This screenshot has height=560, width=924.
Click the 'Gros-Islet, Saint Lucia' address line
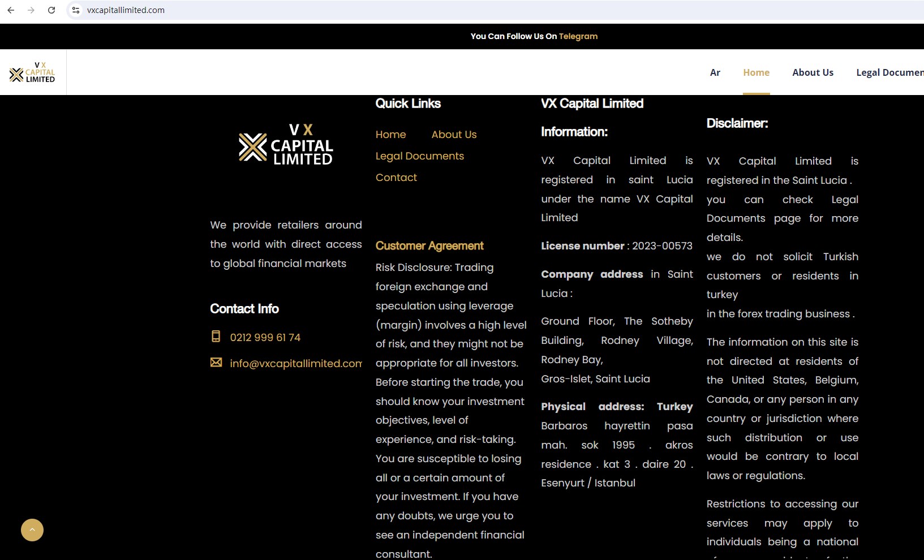(595, 379)
